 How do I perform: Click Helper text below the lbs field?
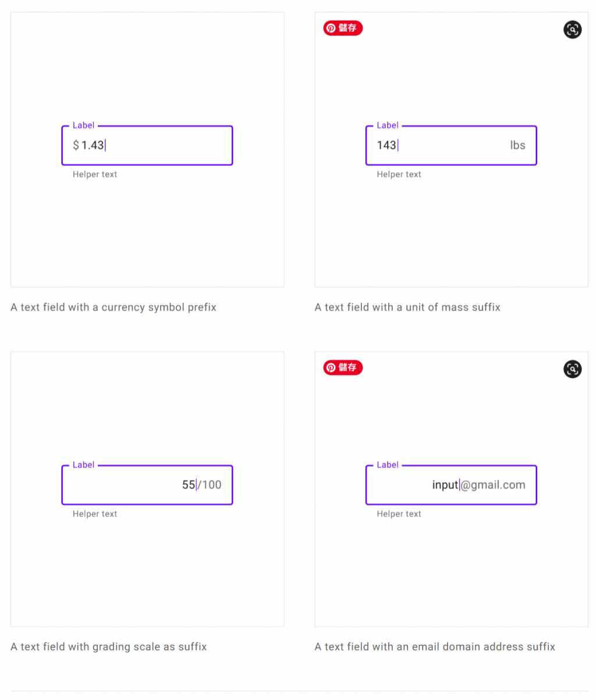pyautogui.click(x=399, y=174)
